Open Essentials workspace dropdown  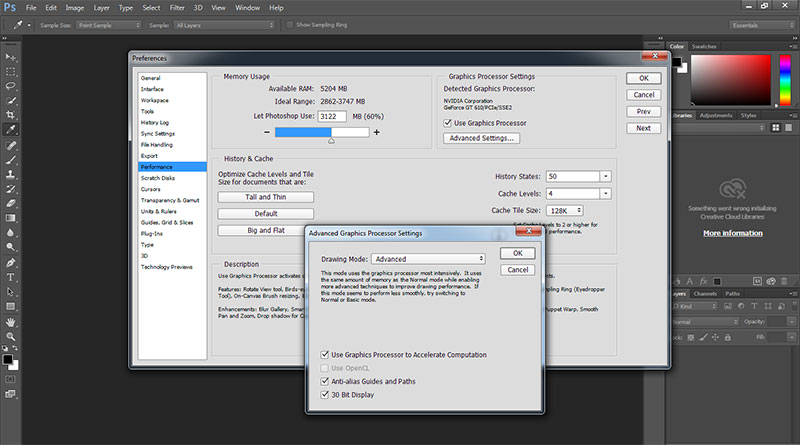pos(762,25)
